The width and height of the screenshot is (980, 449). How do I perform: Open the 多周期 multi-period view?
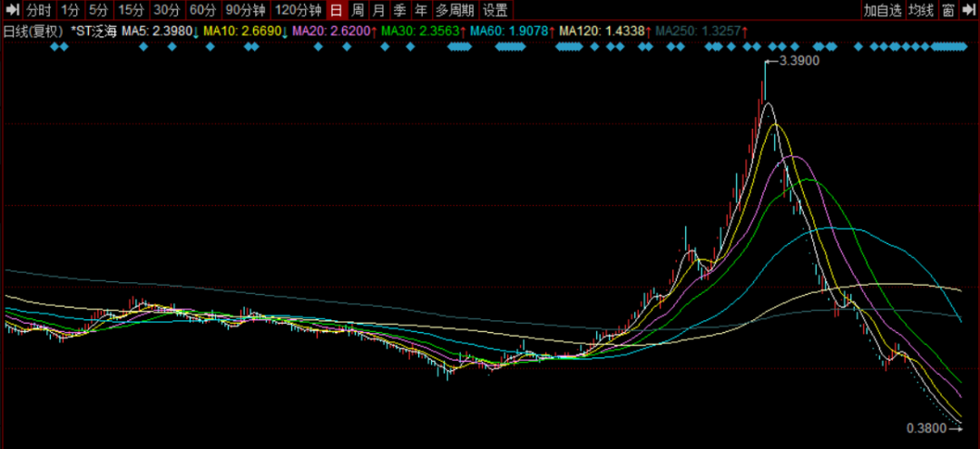click(x=453, y=11)
